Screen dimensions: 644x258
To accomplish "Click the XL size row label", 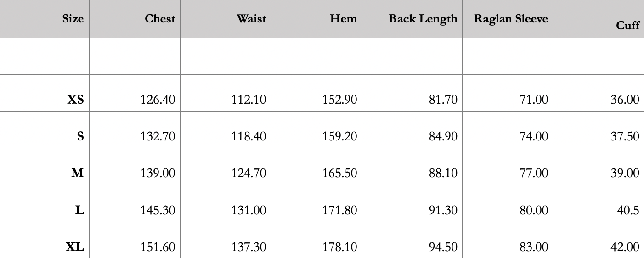I will (x=75, y=247).
